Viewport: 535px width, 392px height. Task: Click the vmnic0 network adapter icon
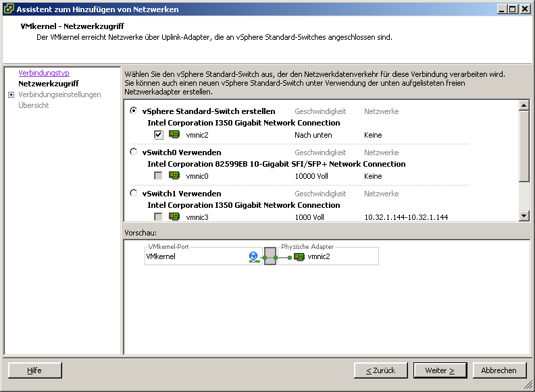[174, 176]
